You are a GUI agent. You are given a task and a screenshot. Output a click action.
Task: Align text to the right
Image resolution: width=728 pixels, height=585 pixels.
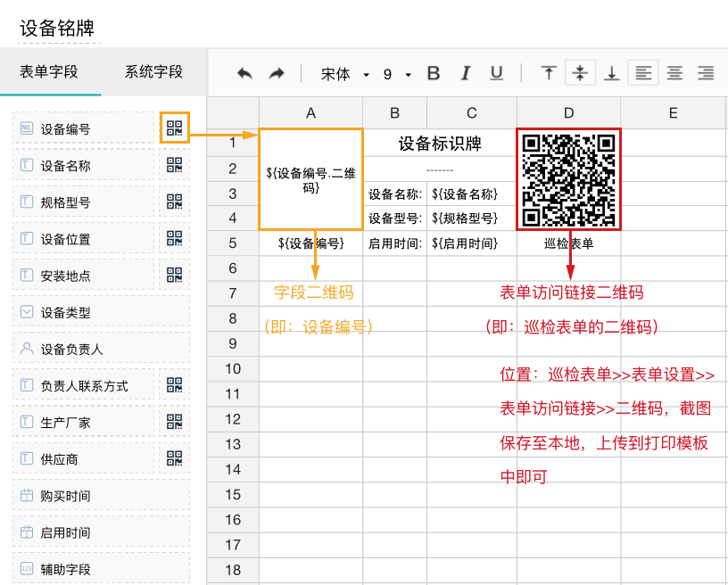coord(706,73)
